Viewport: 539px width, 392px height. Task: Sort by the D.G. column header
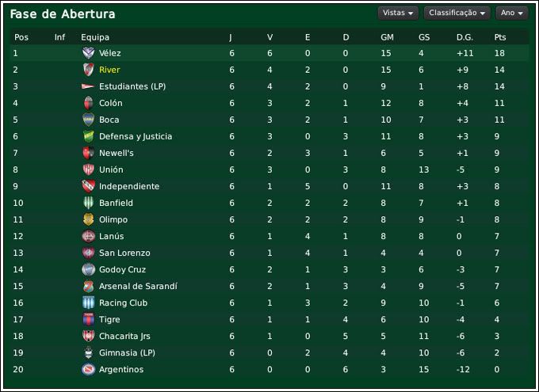[464, 37]
